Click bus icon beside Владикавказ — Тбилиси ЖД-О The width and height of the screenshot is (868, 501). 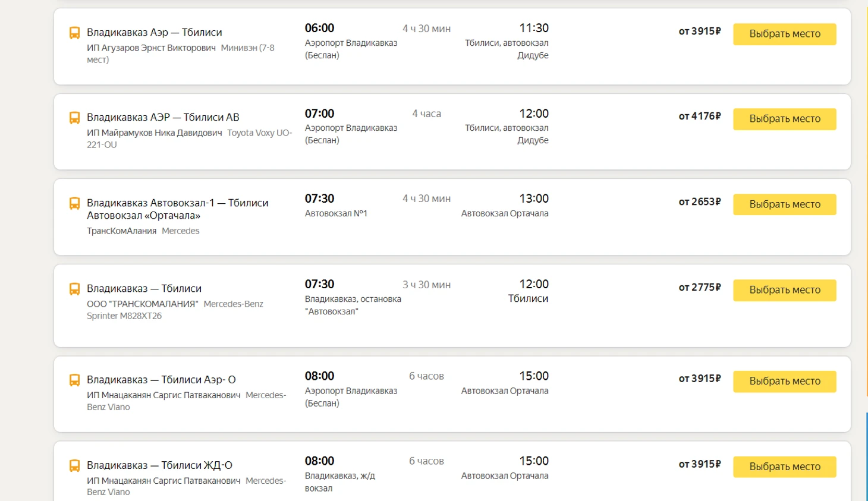click(74, 465)
